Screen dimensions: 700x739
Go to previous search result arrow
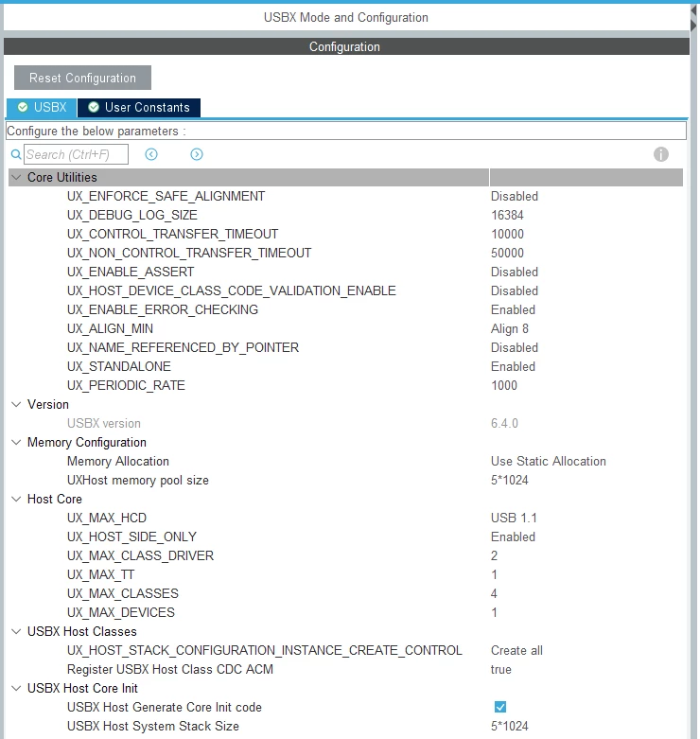[151, 154]
